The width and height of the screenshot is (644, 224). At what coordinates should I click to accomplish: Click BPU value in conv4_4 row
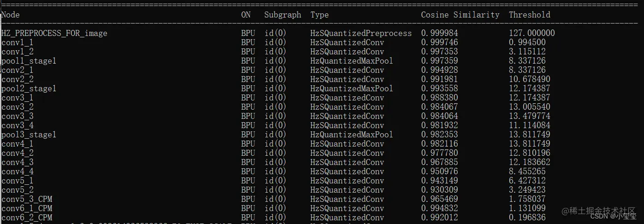[248, 171]
